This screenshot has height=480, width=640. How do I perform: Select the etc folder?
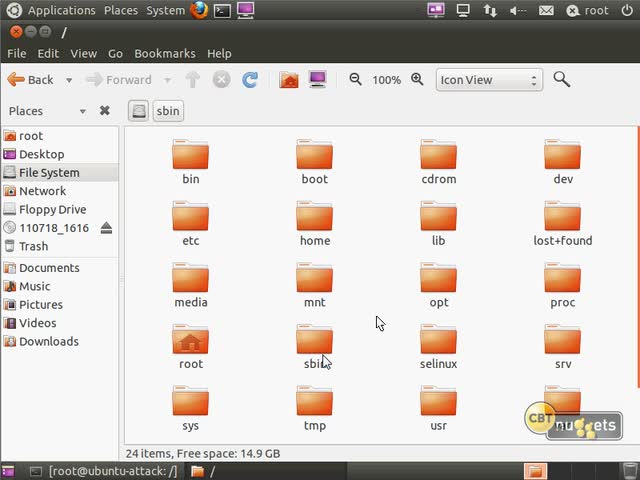click(x=190, y=222)
